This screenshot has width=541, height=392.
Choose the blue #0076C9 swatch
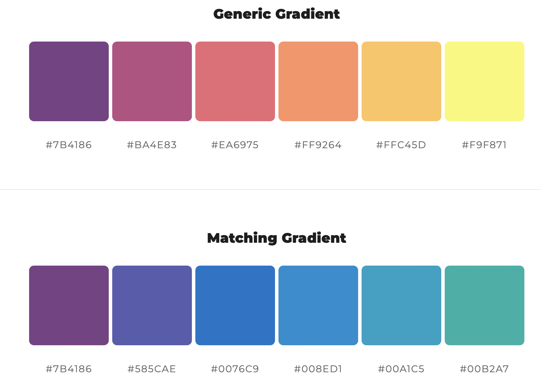(235, 305)
